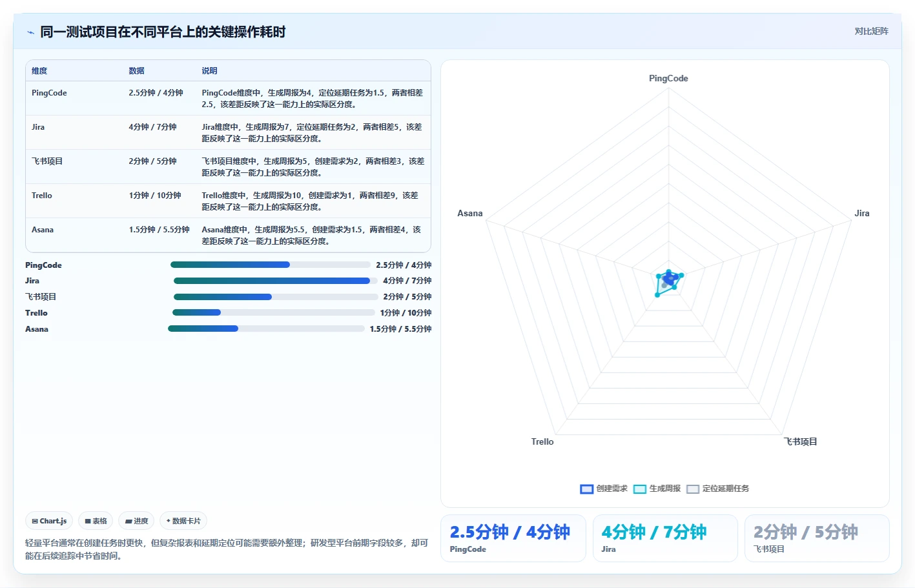Click PingCode axis label on radar chart
This screenshot has height=588, width=915.
tap(668, 78)
